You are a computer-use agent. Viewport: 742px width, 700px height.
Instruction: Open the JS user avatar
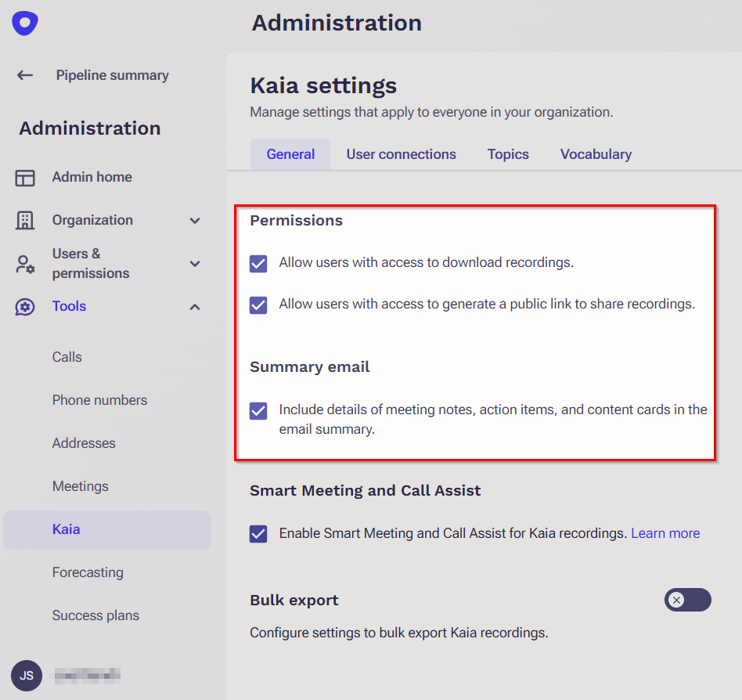[27, 676]
